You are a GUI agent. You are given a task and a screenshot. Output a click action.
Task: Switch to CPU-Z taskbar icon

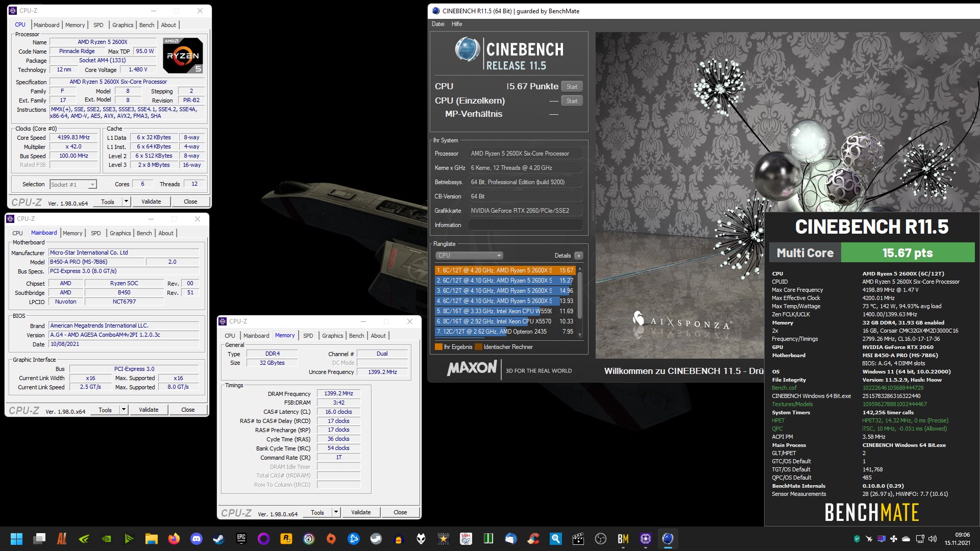coord(646,539)
